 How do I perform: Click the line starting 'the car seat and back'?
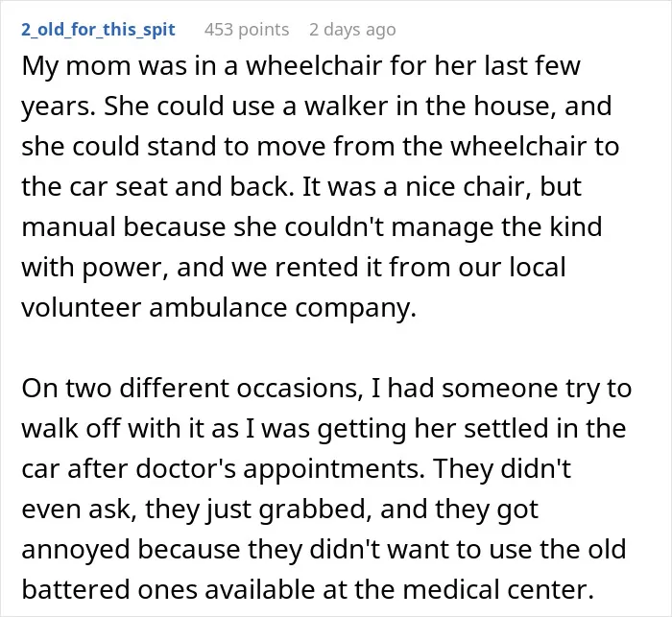pos(301,187)
